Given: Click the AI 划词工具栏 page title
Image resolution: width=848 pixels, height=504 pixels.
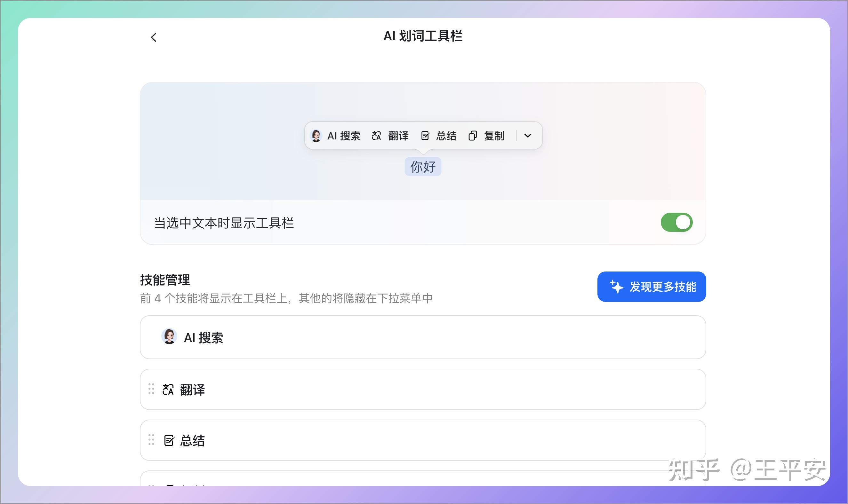Looking at the screenshot, I should coord(423,36).
